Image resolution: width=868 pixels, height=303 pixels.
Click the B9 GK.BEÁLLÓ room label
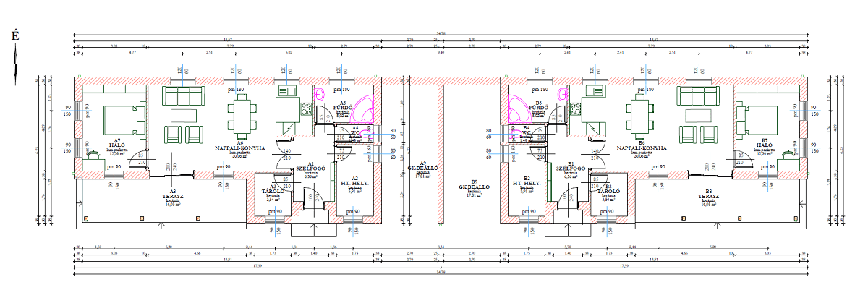474,187
